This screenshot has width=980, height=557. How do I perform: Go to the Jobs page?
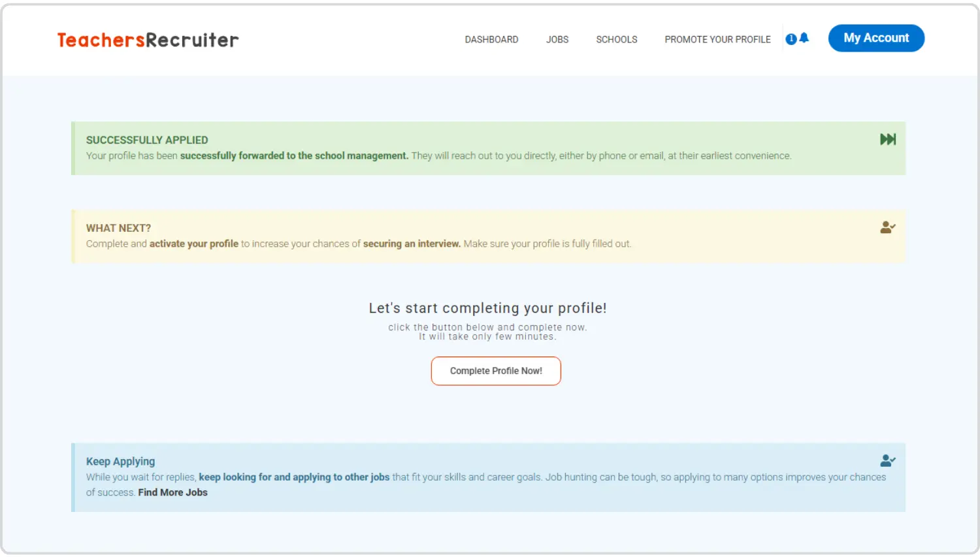pos(557,40)
